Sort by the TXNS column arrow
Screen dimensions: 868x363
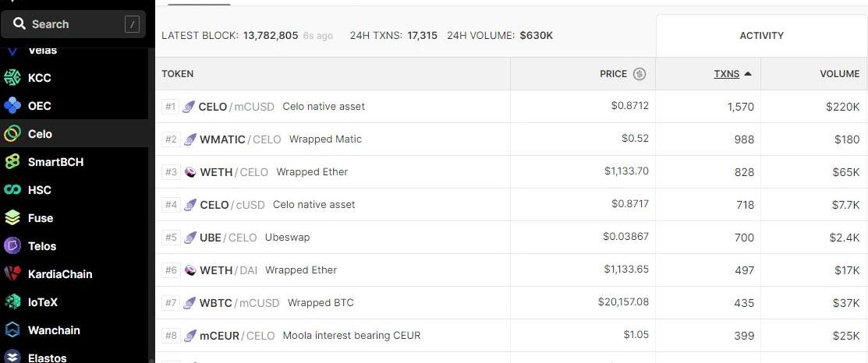[x=748, y=74]
